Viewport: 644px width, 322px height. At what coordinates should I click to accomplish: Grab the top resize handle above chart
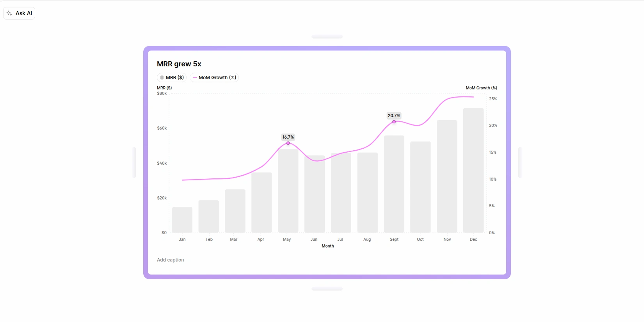(327, 37)
